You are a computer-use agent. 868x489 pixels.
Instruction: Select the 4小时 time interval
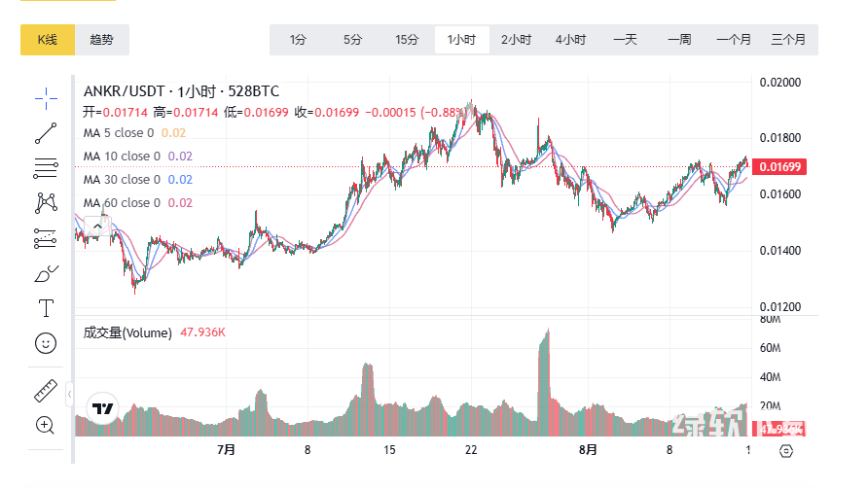pyautogui.click(x=570, y=40)
